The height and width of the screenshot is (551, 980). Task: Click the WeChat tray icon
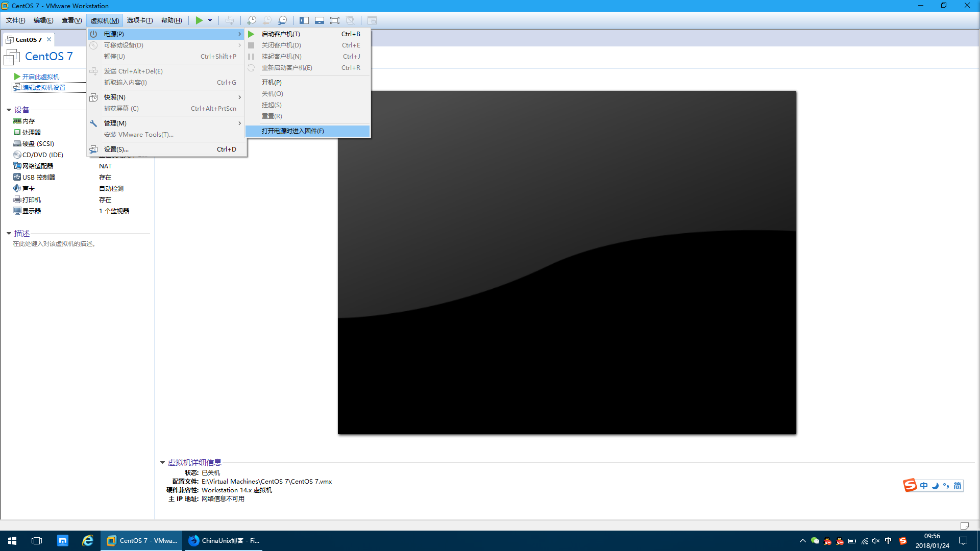click(x=815, y=541)
